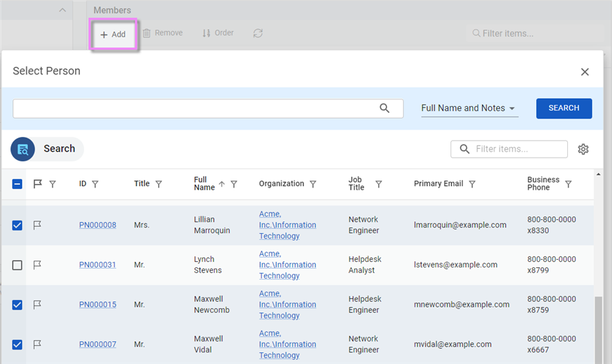Open the Business Phone column filter

569,184
